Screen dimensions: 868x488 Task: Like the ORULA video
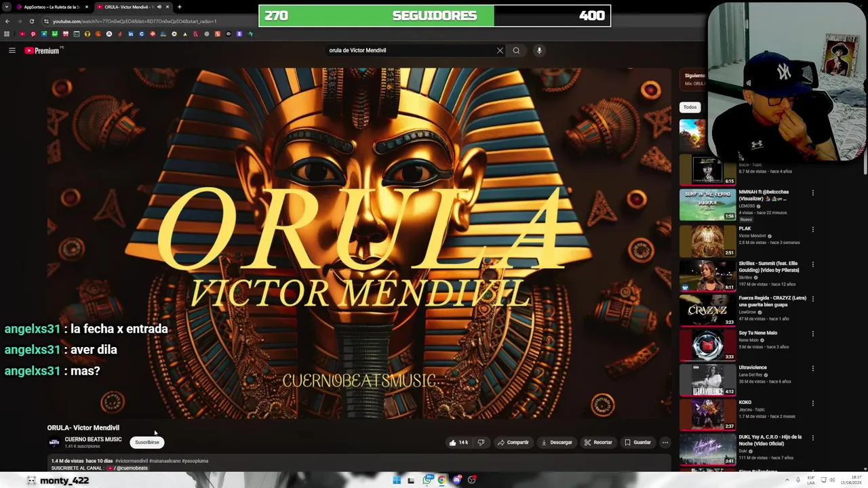(x=458, y=443)
